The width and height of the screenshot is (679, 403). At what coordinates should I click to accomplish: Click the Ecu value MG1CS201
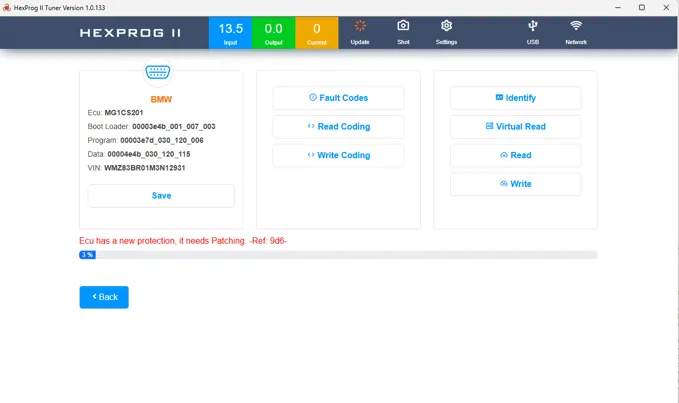(124, 113)
